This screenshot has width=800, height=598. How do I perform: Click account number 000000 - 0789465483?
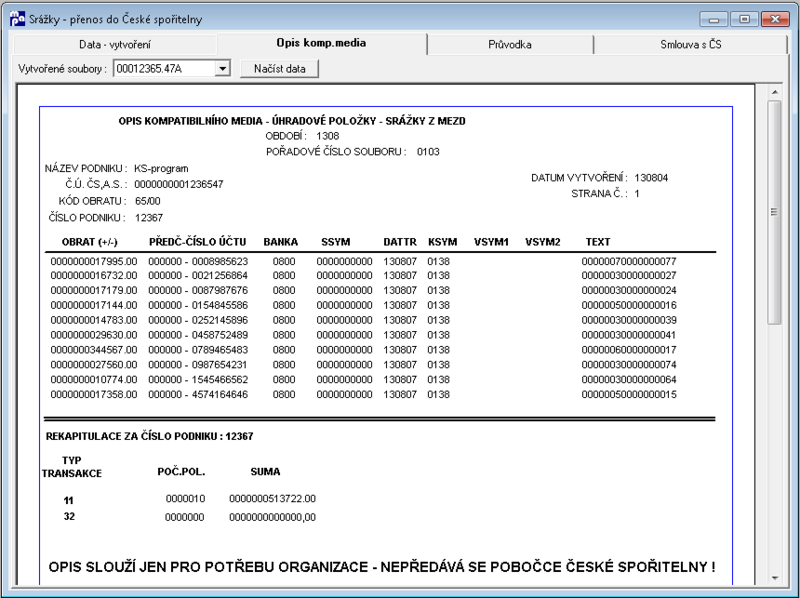pyautogui.click(x=198, y=350)
